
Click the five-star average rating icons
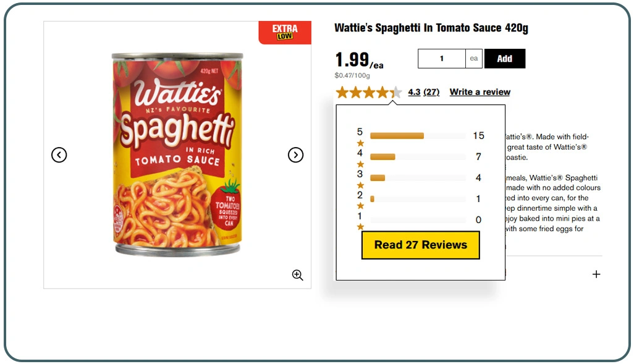tap(368, 93)
